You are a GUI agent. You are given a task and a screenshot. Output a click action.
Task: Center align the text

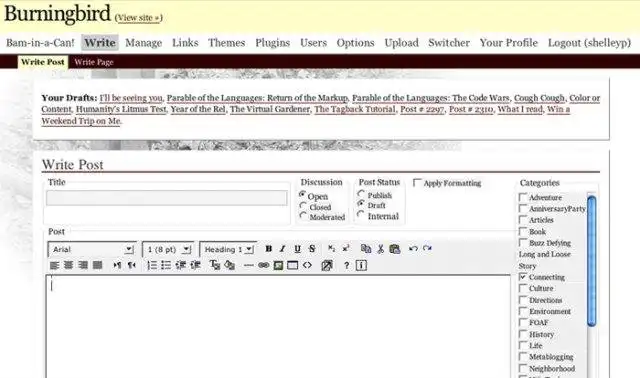click(x=68, y=265)
